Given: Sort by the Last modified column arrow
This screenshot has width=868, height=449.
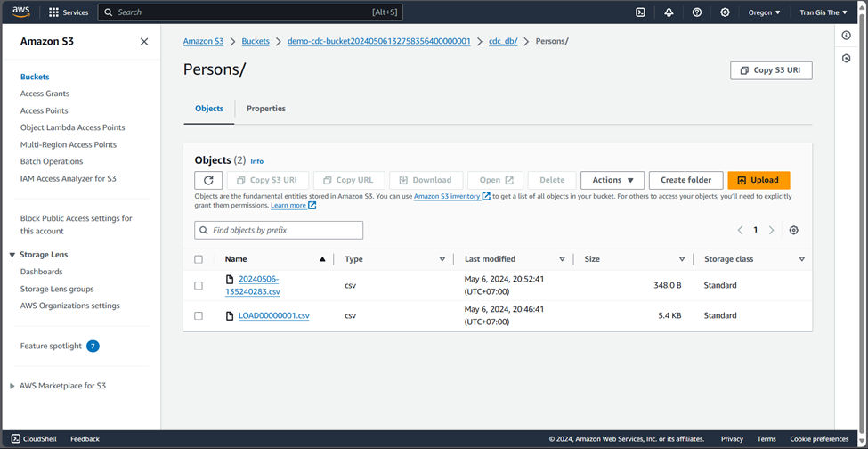Looking at the screenshot, I should tap(562, 259).
